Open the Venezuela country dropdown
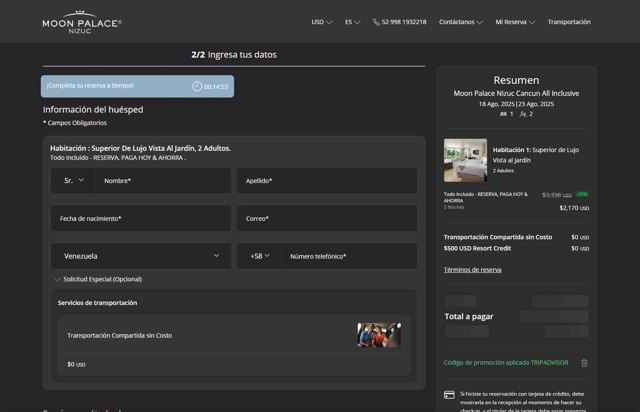 (x=141, y=256)
